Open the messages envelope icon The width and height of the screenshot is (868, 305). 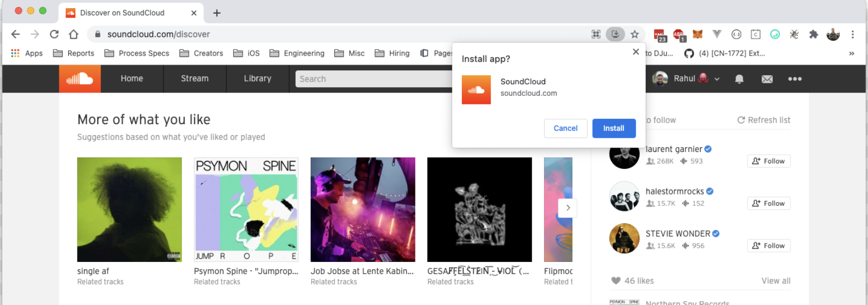[x=767, y=79]
